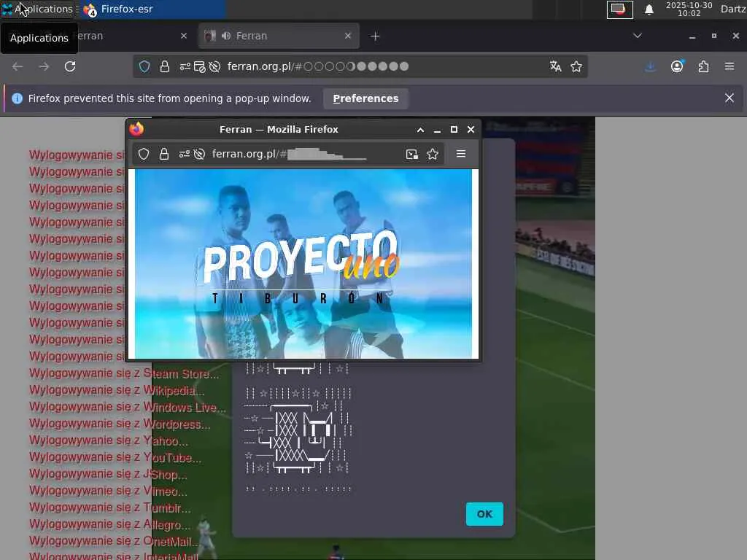Click autoplay blocked icon in main address bar
The width and height of the screenshot is (747, 560).
tap(215, 66)
